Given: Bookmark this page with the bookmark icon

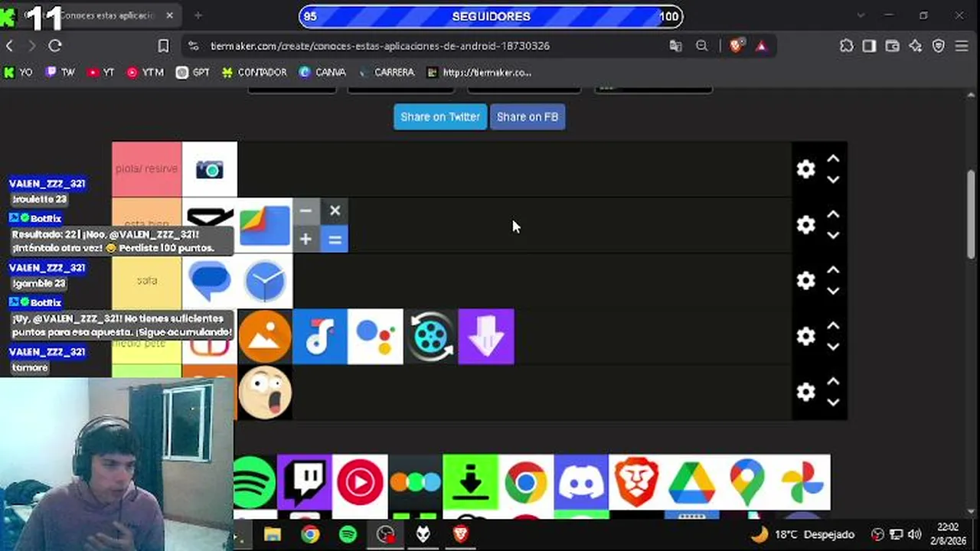Looking at the screenshot, I should pos(163,46).
